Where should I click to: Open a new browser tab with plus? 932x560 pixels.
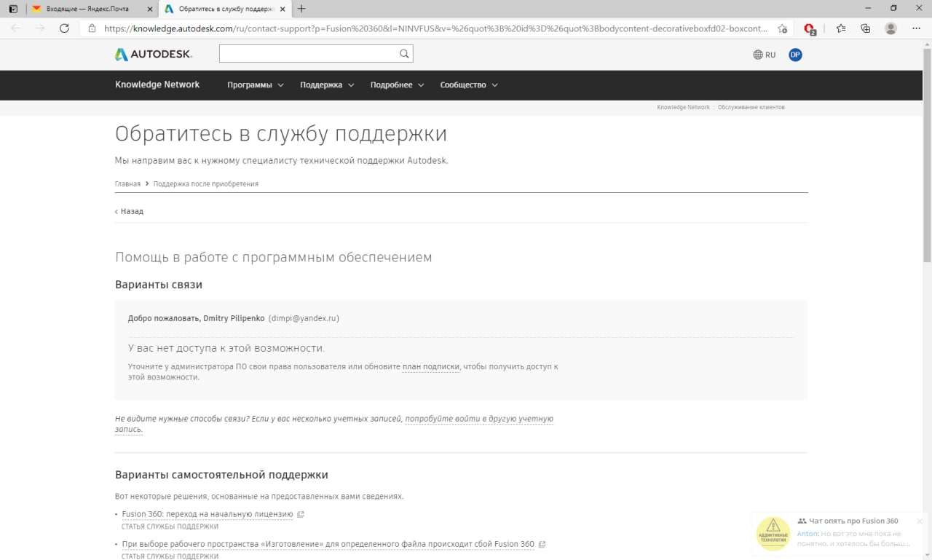click(301, 9)
